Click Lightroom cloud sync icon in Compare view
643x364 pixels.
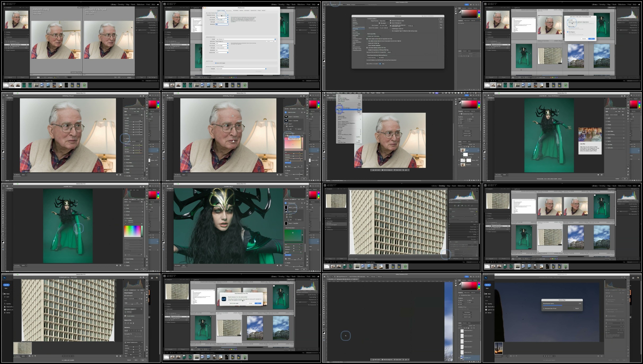click(158, 5)
